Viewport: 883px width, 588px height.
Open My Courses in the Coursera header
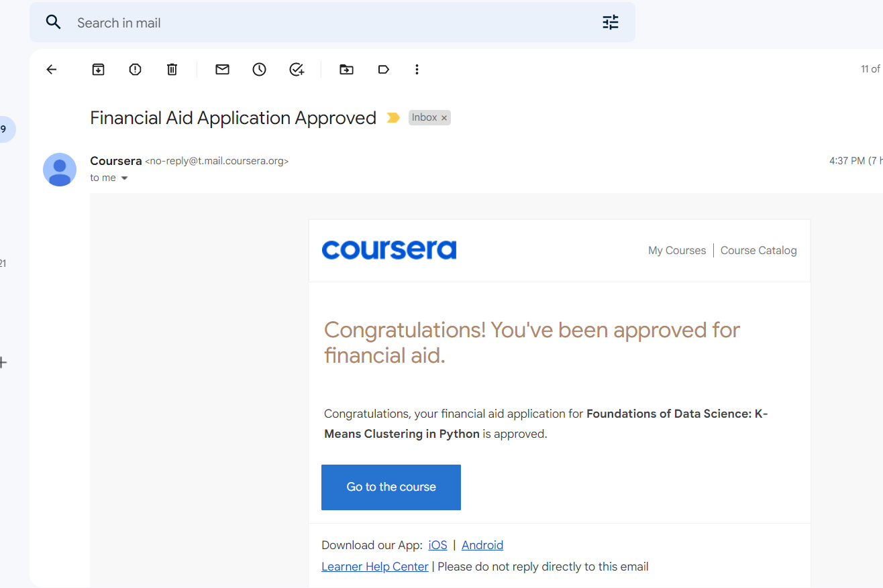point(676,250)
